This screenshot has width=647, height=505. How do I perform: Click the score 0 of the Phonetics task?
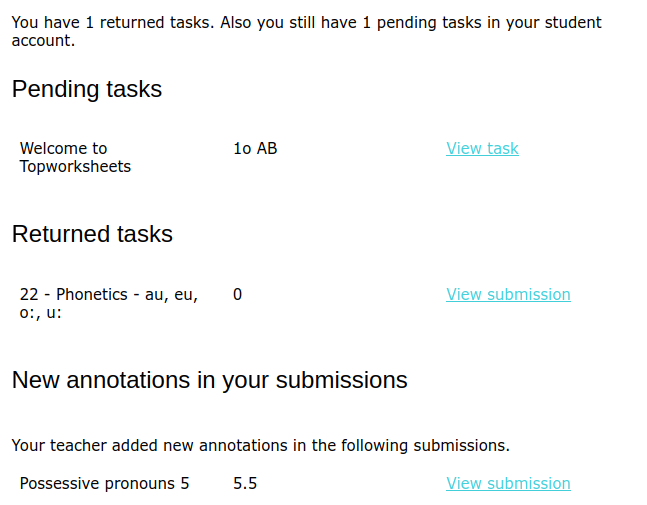(238, 295)
